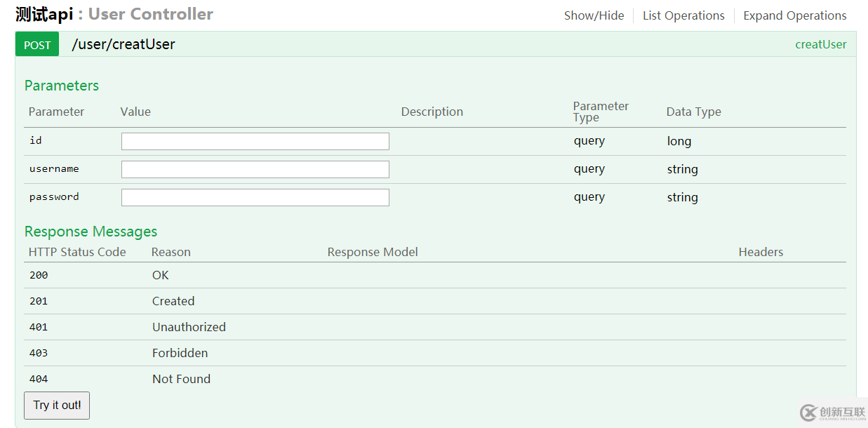Collapse the /user/creatUser operation path
Image resolution: width=868 pixels, height=428 pixels.
point(123,44)
